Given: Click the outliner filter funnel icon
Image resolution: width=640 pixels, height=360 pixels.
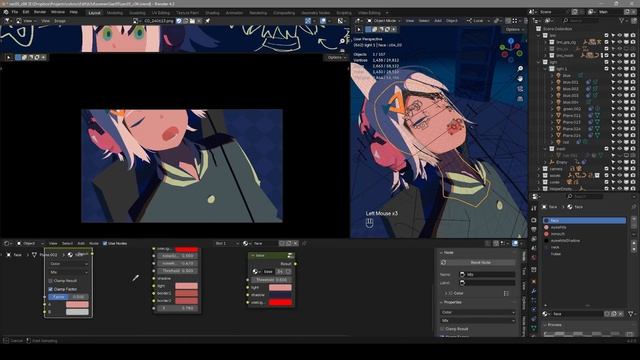Looking at the screenshot, I should (x=622, y=20).
